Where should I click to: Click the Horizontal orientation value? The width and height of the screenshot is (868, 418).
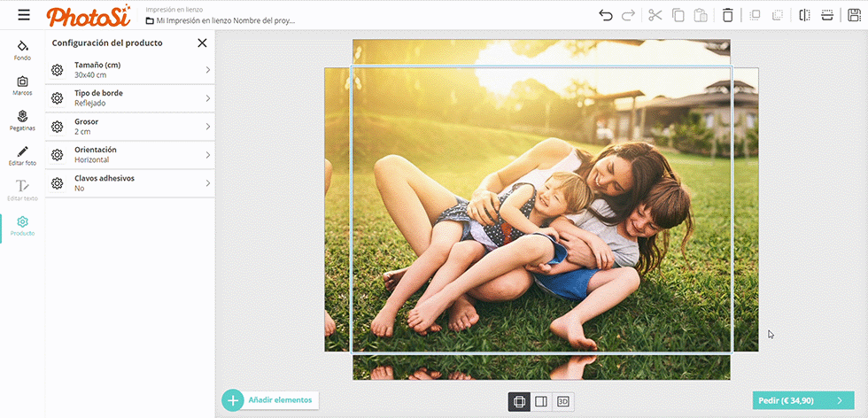92,159
